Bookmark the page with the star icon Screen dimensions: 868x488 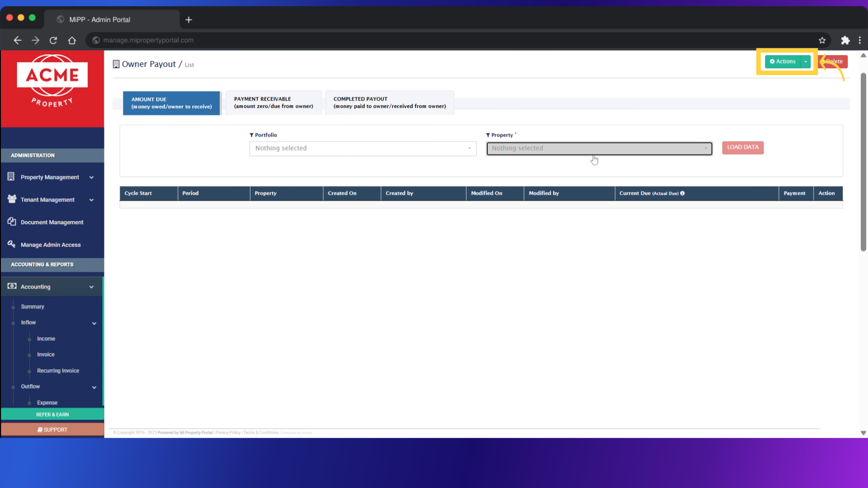[822, 40]
